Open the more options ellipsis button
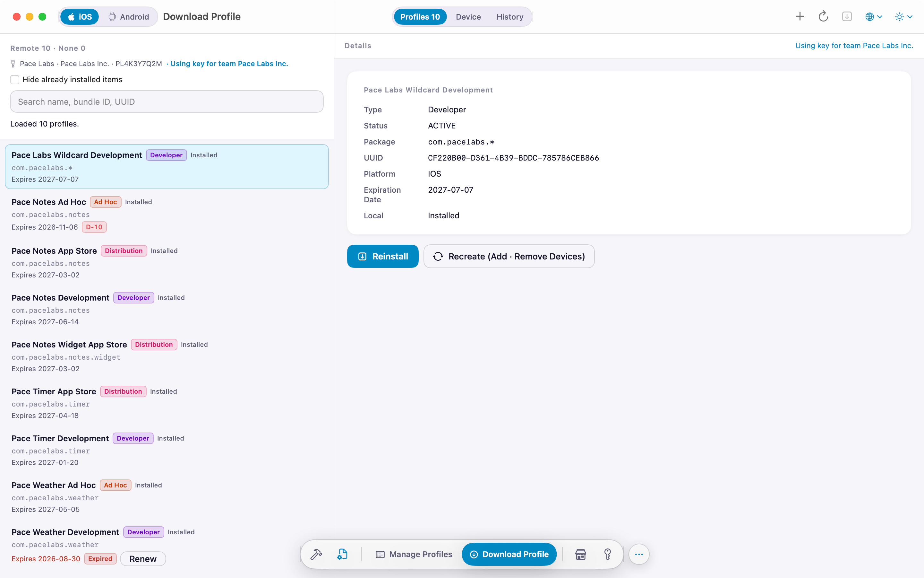Screen dimensions: 924x578 (639, 554)
